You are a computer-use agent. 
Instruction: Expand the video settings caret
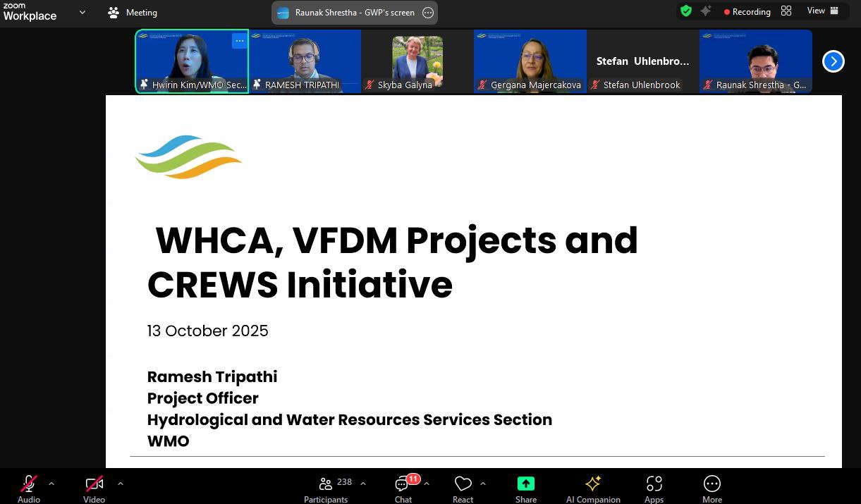120,484
